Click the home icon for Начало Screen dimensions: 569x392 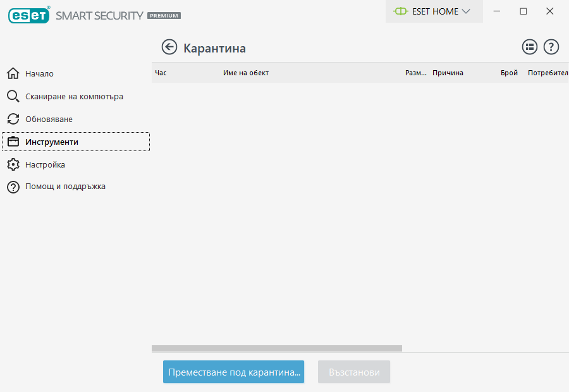tap(13, 73)
